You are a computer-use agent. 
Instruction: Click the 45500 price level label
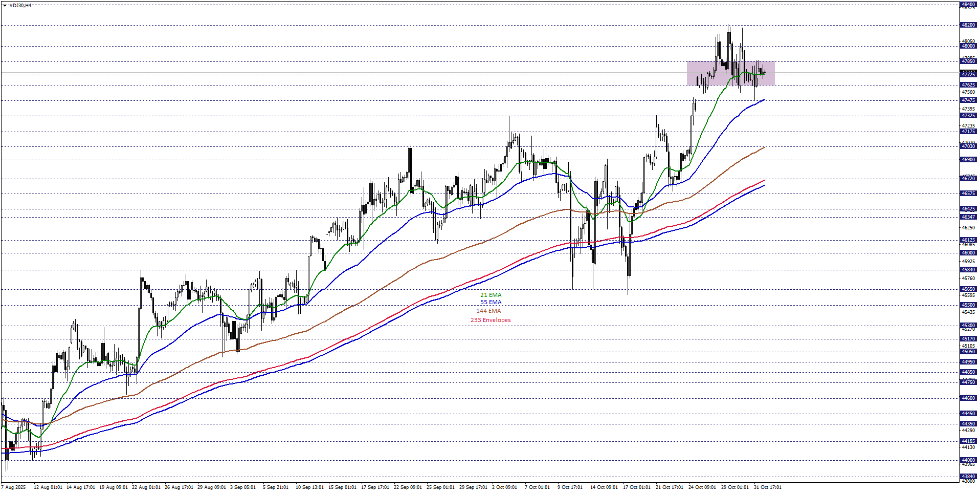point(968,305)
